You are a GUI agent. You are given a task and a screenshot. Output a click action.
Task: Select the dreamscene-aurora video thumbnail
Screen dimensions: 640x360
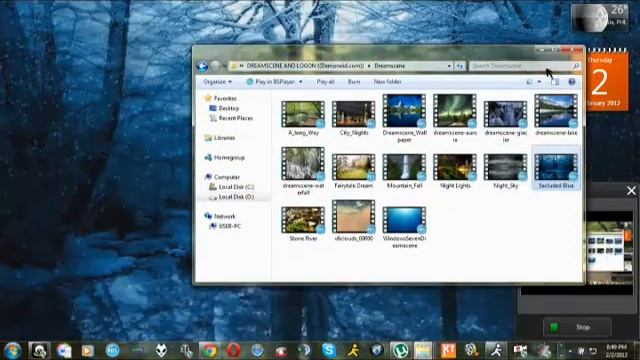pyautogui.click(x=455, y=111)
